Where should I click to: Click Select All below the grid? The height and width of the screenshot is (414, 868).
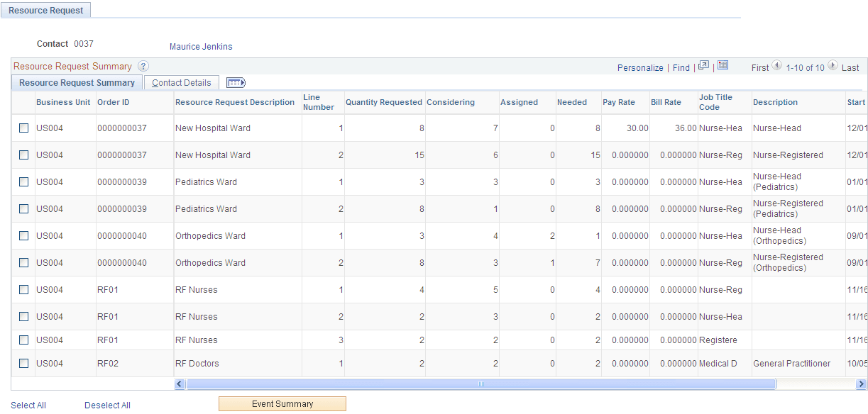(x=28, y=405)
